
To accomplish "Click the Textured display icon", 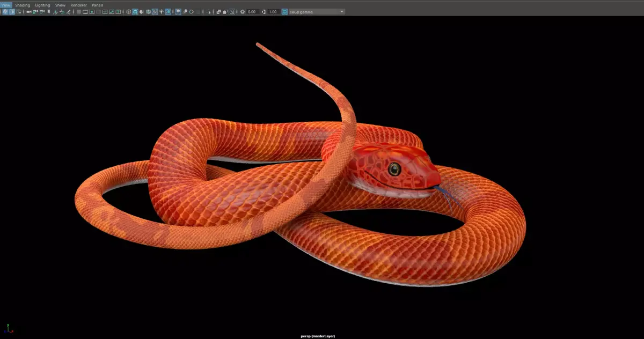I will point(155,12).
